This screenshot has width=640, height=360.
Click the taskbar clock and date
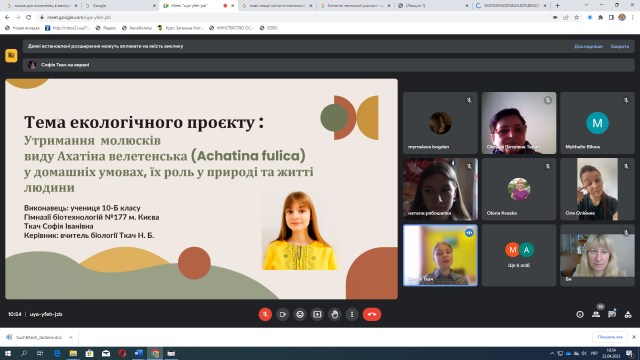tap(611, 353)
